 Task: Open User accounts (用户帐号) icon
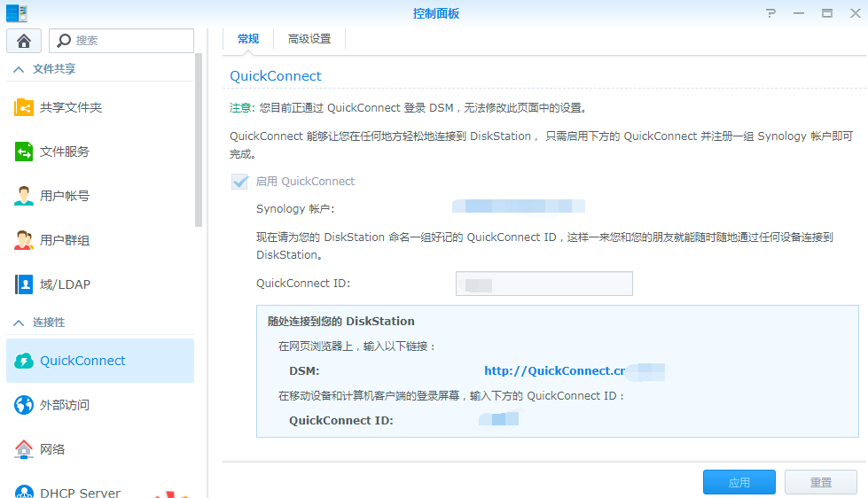pyautogui.click(x=24, y=195)
